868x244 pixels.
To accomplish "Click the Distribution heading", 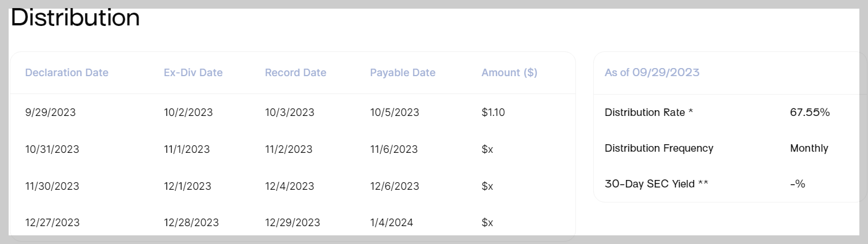I will coord(75,18).
